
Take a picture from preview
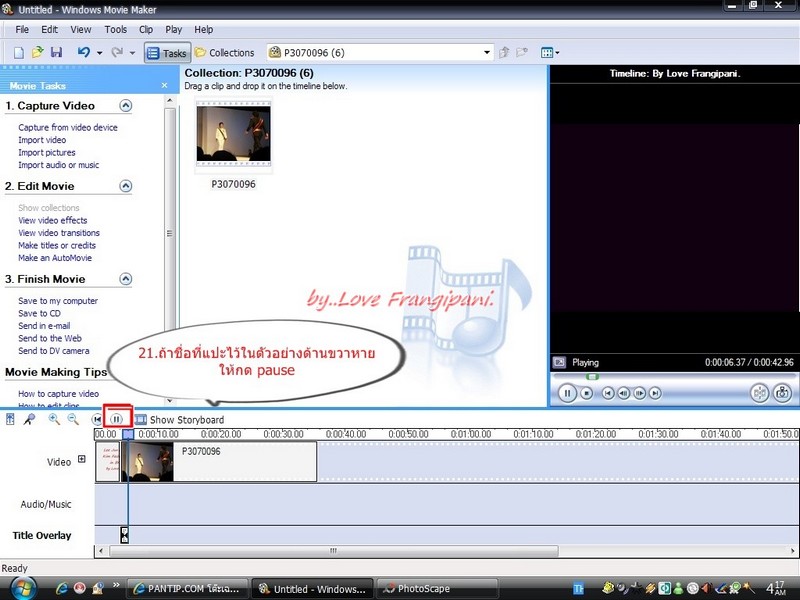point(782,393)
